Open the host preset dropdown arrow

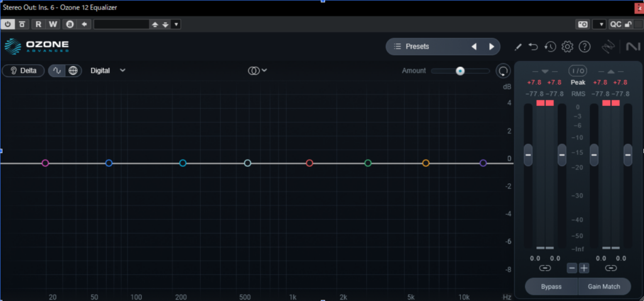[x=176, y=24]
